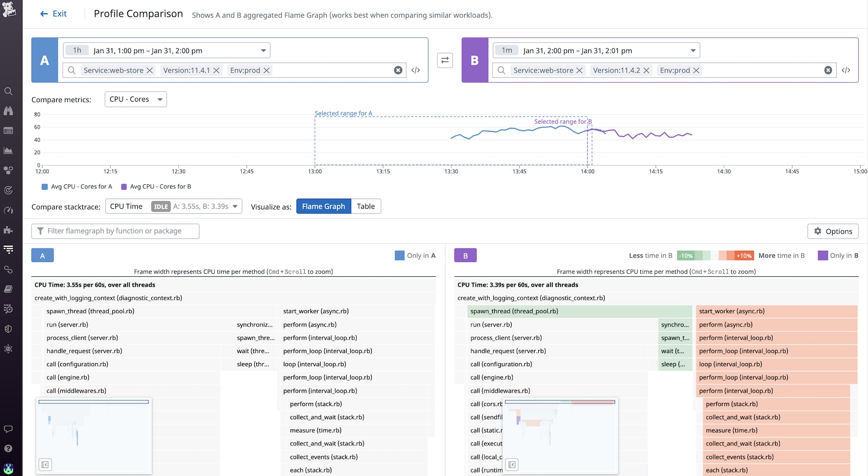The height and width of the screenshot is (476, 868).
Task: Expand the CPU - Cores metrics dropdown
Action: 136,100
